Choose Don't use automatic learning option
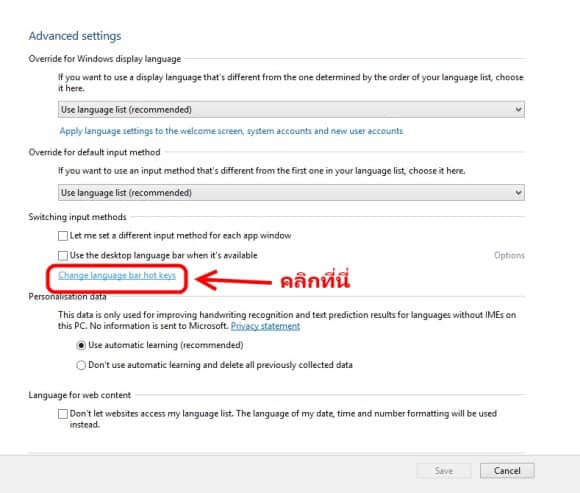The width and height of the screenshot is (580, 493). pos(81,365)
